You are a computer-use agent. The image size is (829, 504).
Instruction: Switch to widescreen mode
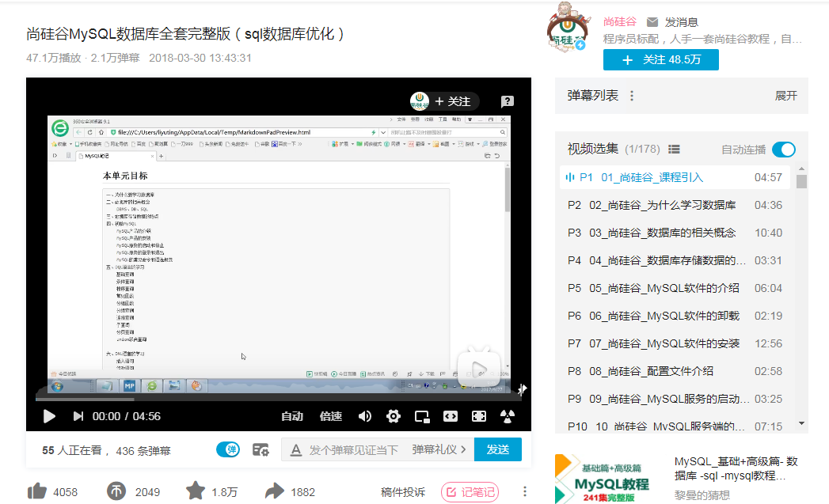(450, 415)
